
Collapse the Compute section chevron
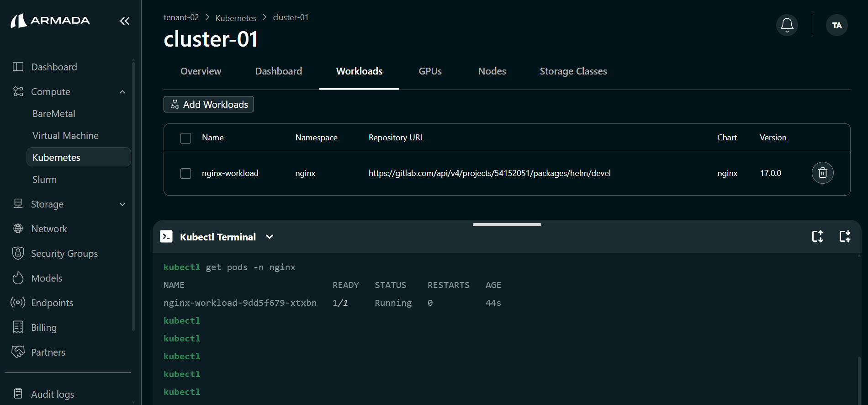(122, 92)
